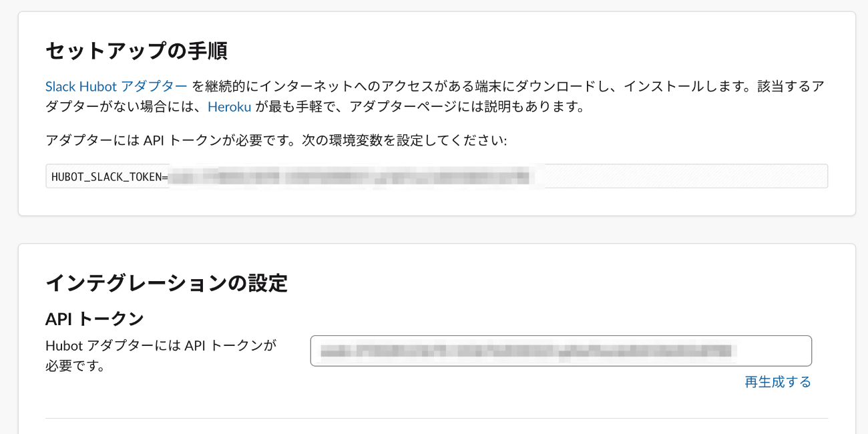Click inside the API トークン input field
Viewport: 868px width, 434px height.
point(561,351)
